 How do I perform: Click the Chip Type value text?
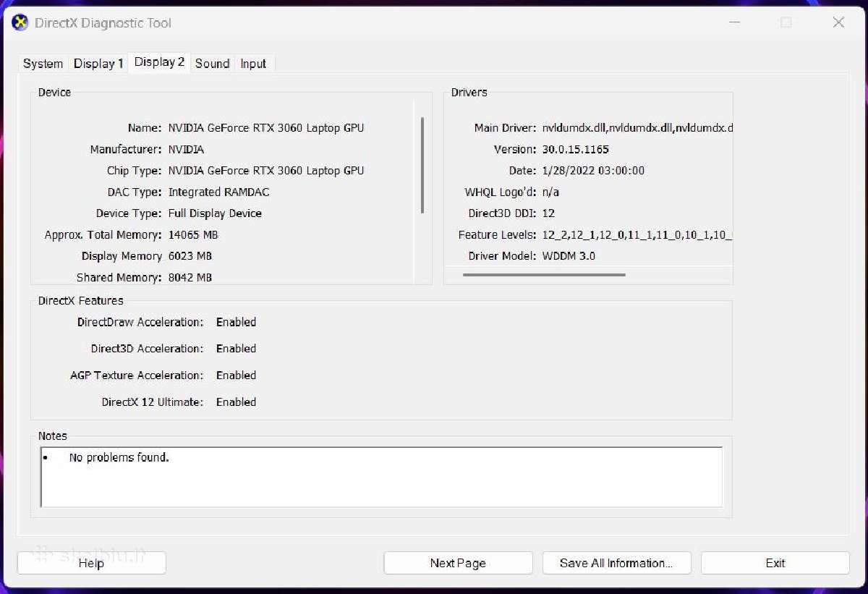[x=266, y=171]
